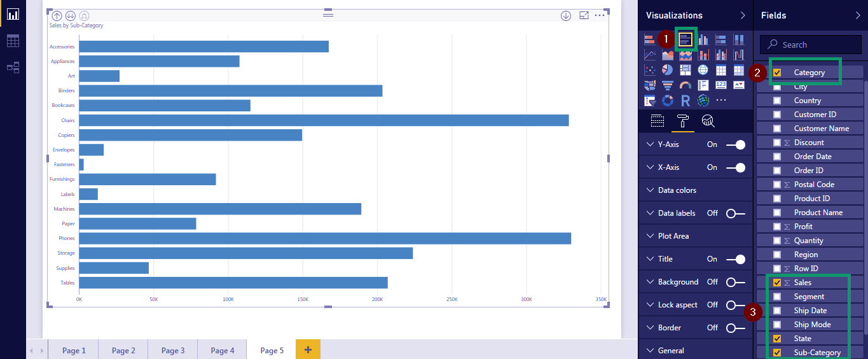
Task: Check the Discount field checkbox
Action: click(777, 143)
